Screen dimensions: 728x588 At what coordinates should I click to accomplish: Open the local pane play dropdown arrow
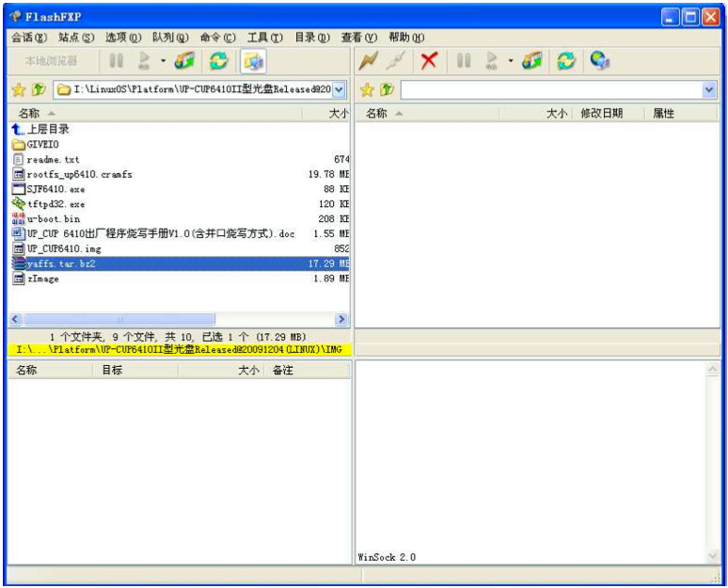click(x=163, y=60)
